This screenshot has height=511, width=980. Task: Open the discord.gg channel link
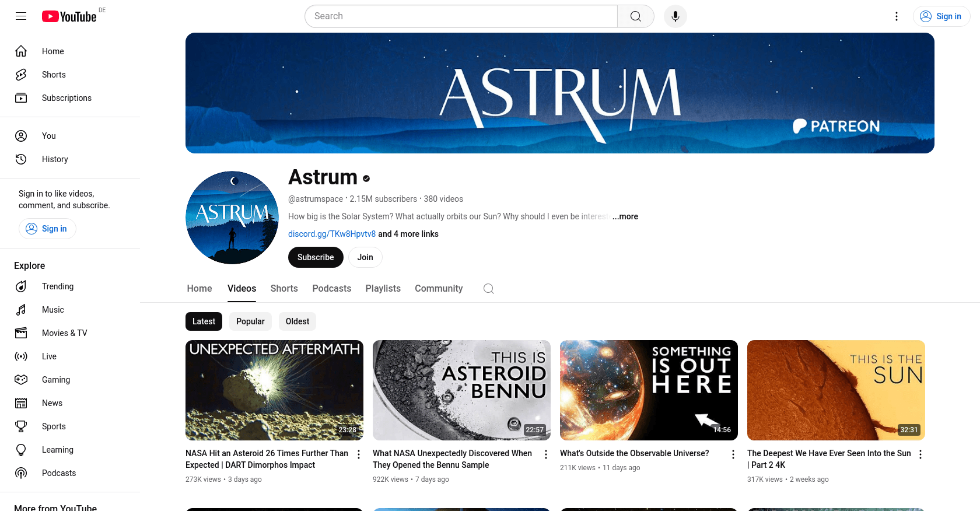332,234
